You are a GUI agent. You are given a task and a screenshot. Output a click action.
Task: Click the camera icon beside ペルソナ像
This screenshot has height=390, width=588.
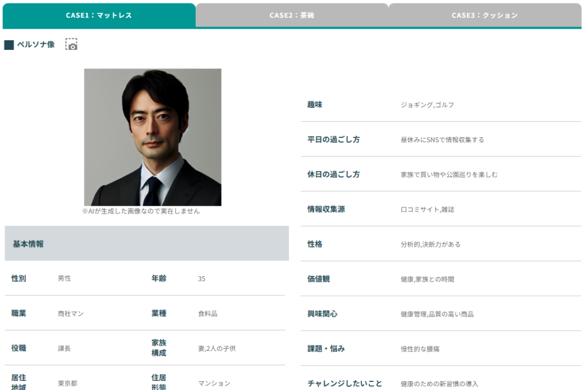coord(71,45)
